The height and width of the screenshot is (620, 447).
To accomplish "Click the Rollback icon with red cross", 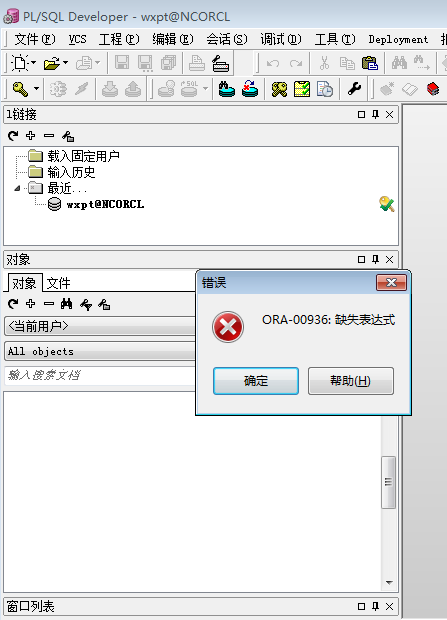I will click(250, 89).
